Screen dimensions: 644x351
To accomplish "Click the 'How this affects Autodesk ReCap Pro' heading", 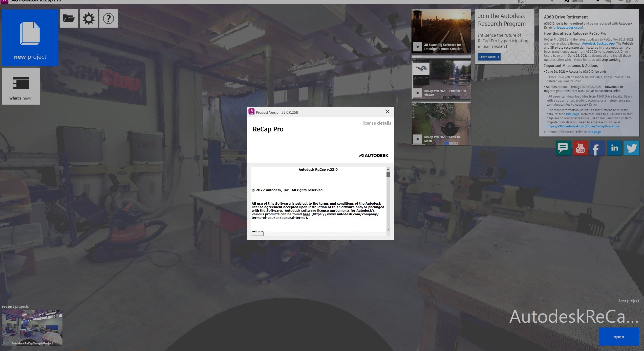I will tap(575, 33).
